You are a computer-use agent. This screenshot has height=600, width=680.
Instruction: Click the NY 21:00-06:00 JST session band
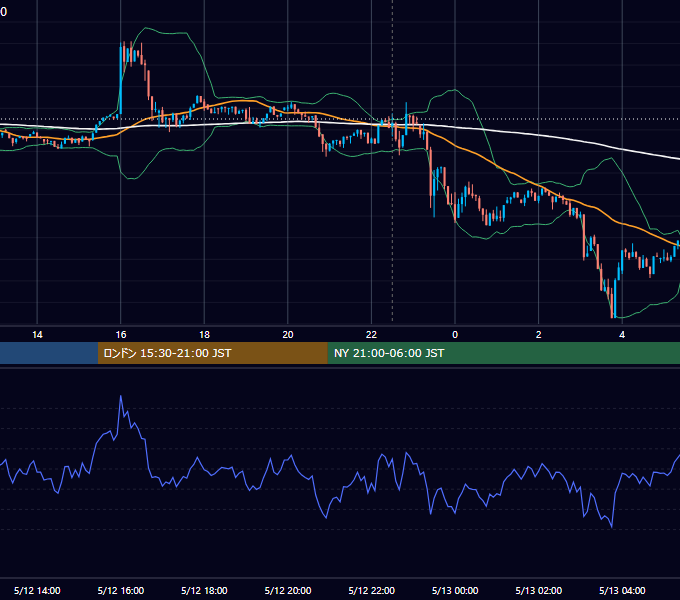click(x=503, y=353)
